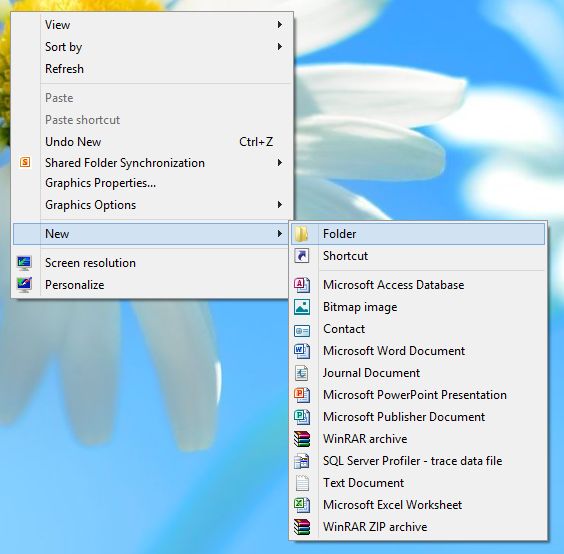564x554 pixels.
Task: Click the New submenu arrow
Action: (x=279, y=234)
